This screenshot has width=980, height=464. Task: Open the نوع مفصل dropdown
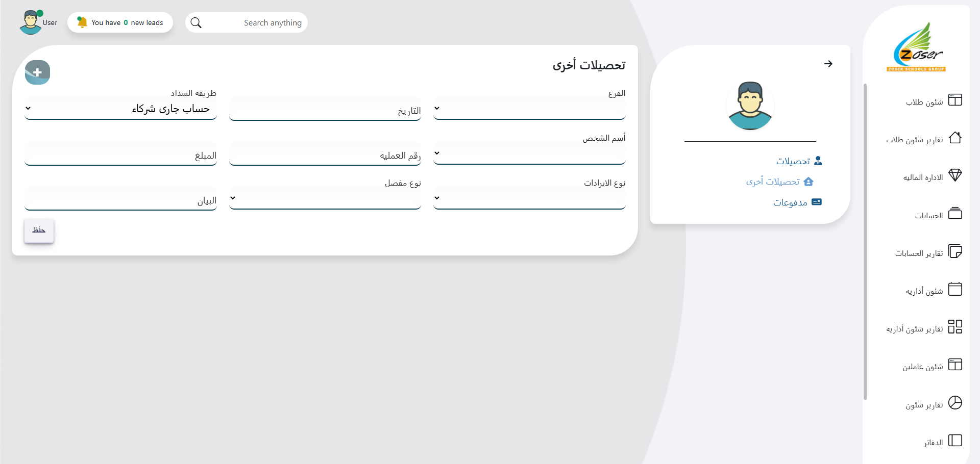[x=325, y=198]
